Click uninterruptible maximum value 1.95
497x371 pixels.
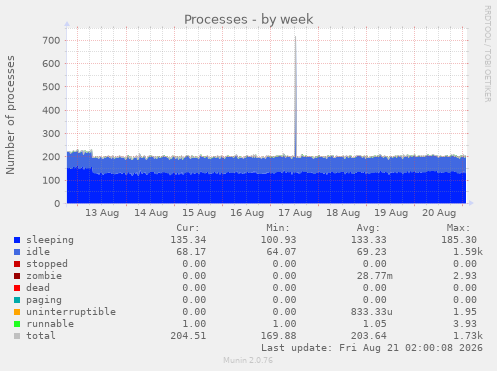tap(465, 312)
